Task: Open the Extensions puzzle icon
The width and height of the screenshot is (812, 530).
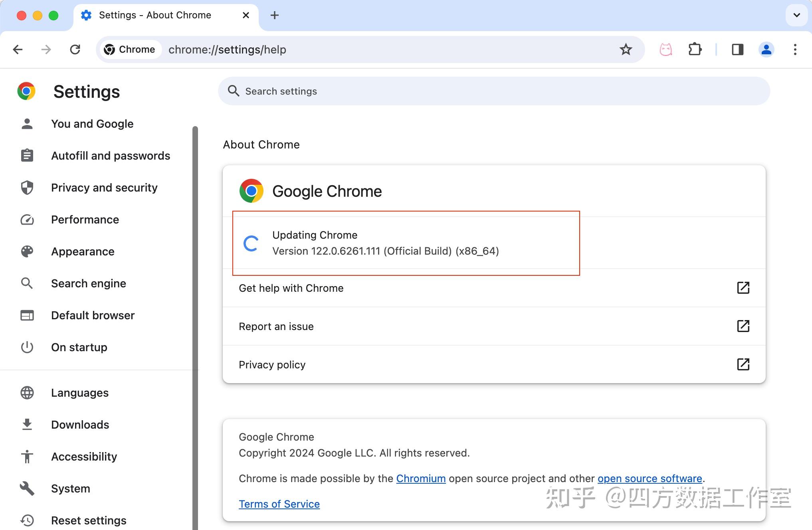Action: (x=695, y=49)
